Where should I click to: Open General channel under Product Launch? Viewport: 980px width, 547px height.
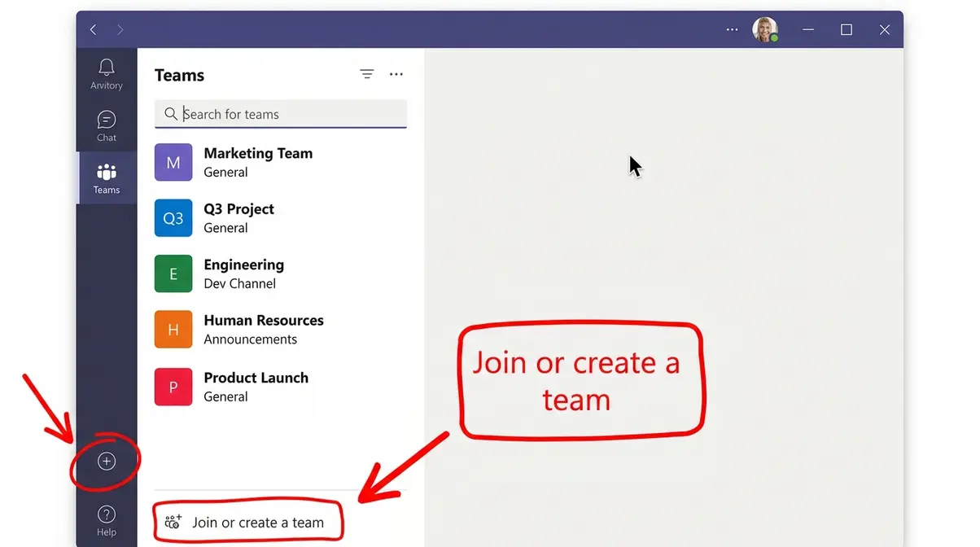[x=225, y=397]
